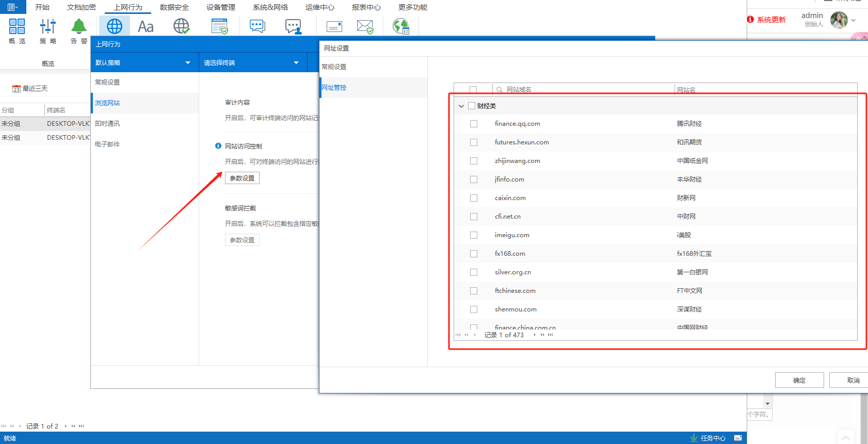
Task: Check the finance.qq.com checkbox
Action: click(x=474, y=124)
